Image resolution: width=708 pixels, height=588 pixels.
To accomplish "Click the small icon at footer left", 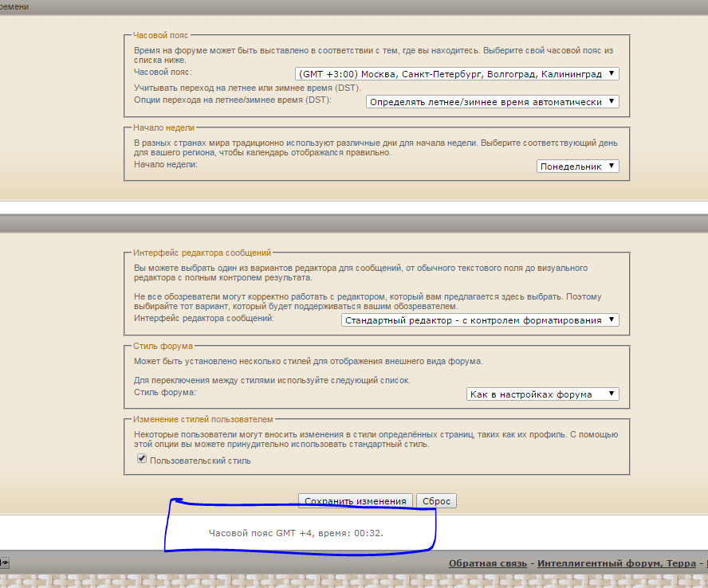I will point(4,563).
